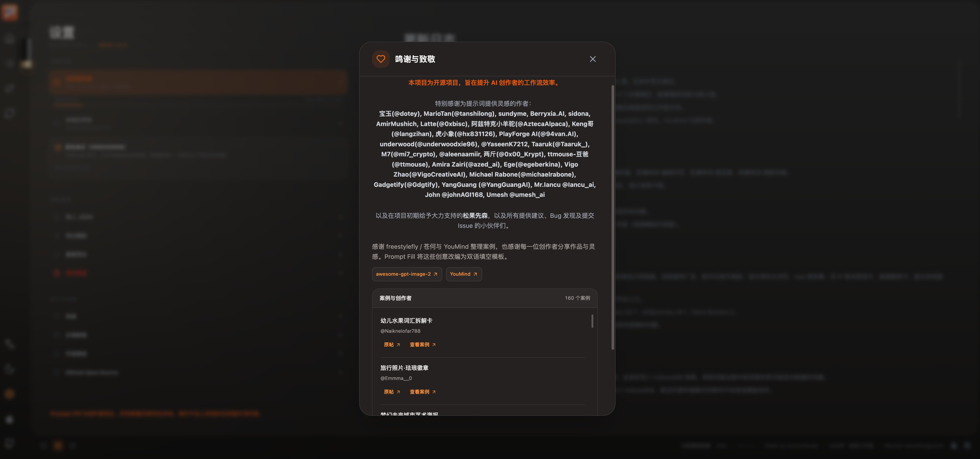980x459 pixels.
Task: Click the bold name 松果先森
Action: point(475,215)
